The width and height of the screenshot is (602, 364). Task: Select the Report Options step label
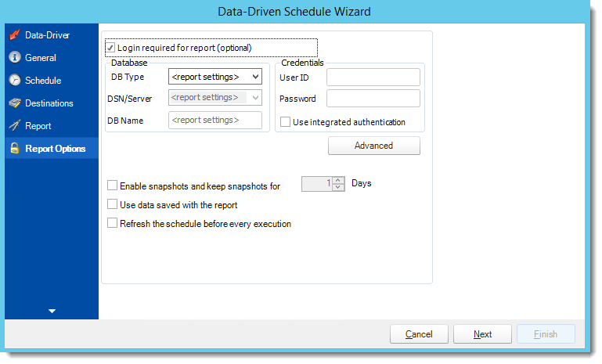click(56, 149)
